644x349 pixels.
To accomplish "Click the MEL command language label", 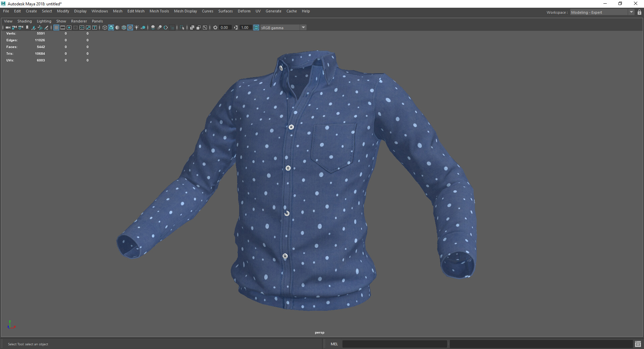I will pos(334,344).
